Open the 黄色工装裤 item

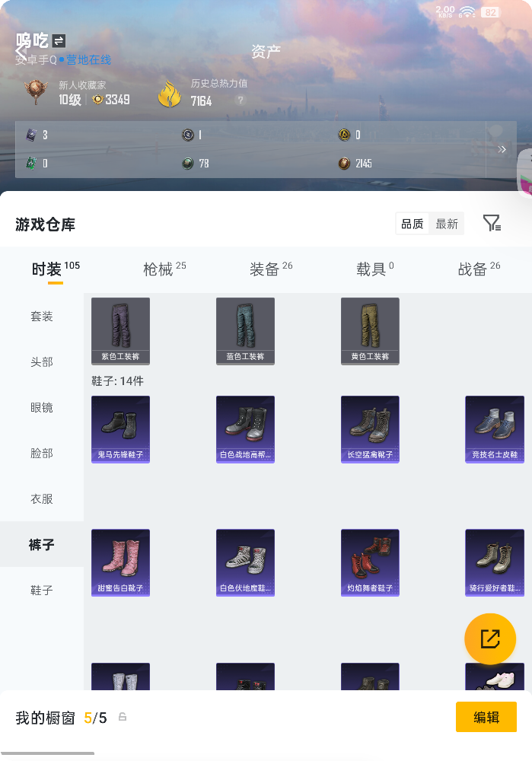370,331
